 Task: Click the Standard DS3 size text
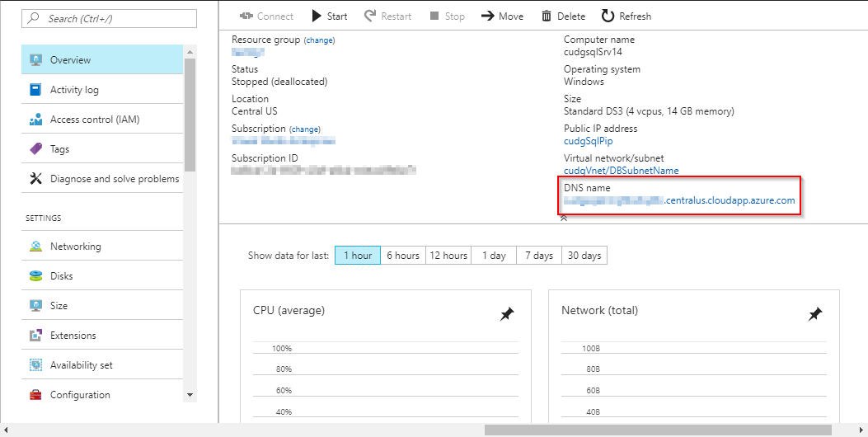point(649,111)
